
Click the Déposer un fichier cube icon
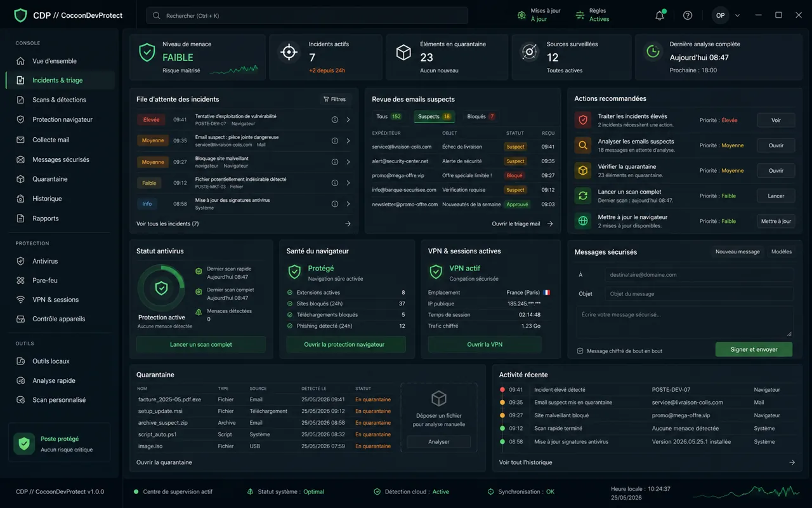439,398
